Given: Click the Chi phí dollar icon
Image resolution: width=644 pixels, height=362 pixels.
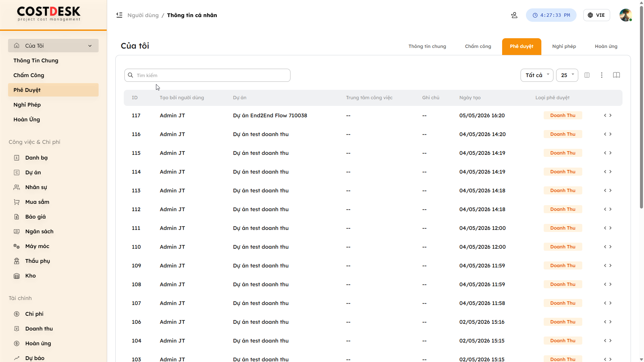Looking at the screenshot, I should 16,314.
